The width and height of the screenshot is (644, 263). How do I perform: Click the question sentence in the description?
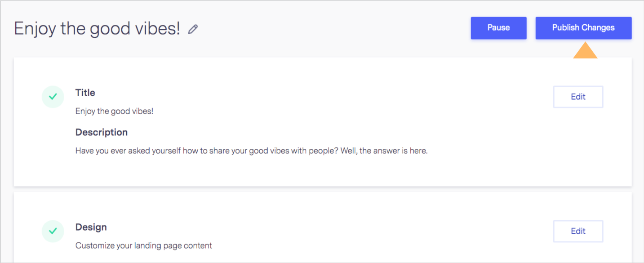coord(207,151)
